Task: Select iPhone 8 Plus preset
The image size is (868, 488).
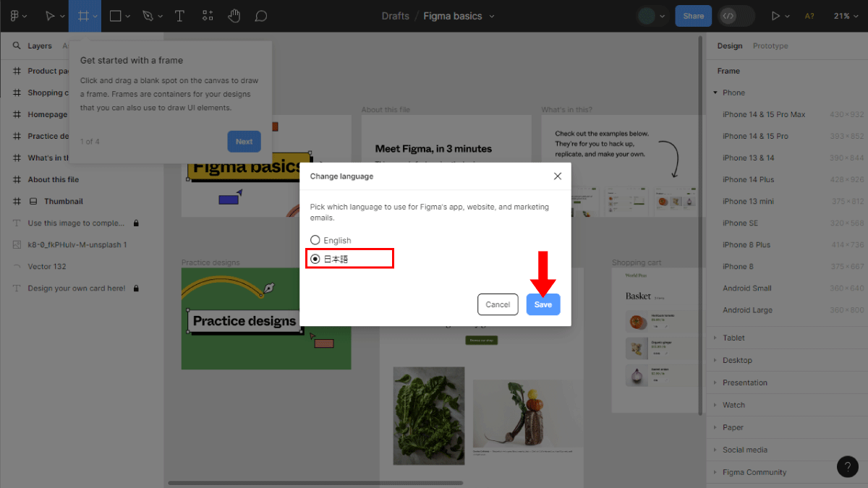Action: click(746, 244)
